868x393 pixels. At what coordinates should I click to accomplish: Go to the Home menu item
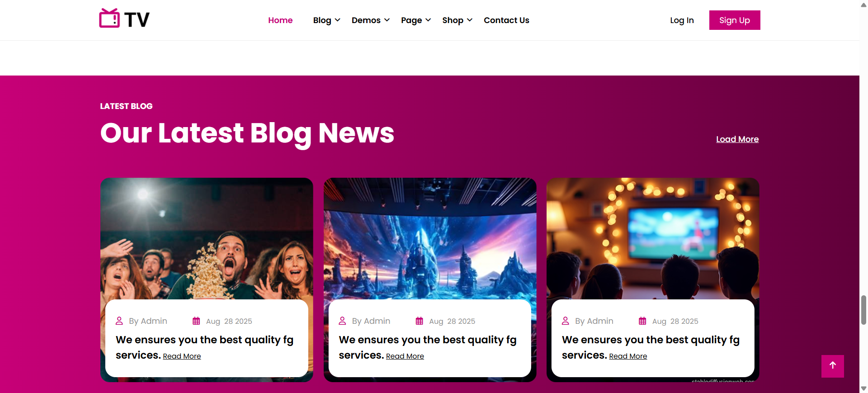pyautogui.click(x=280, y=20)
